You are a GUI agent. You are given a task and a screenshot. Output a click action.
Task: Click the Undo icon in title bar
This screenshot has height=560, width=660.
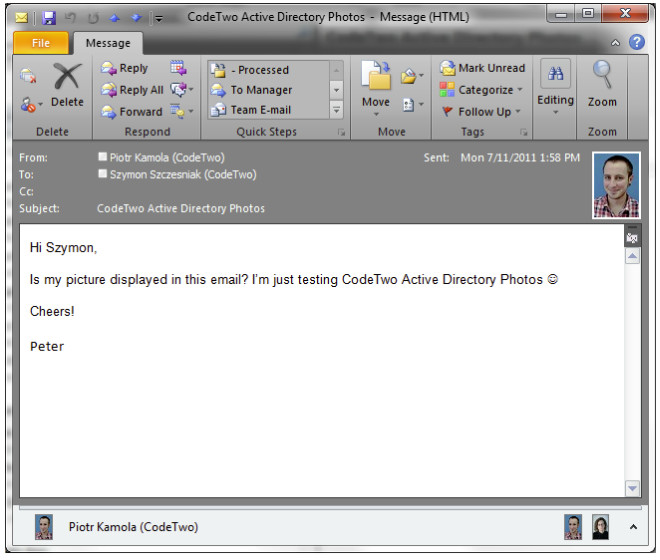point(70,18)
